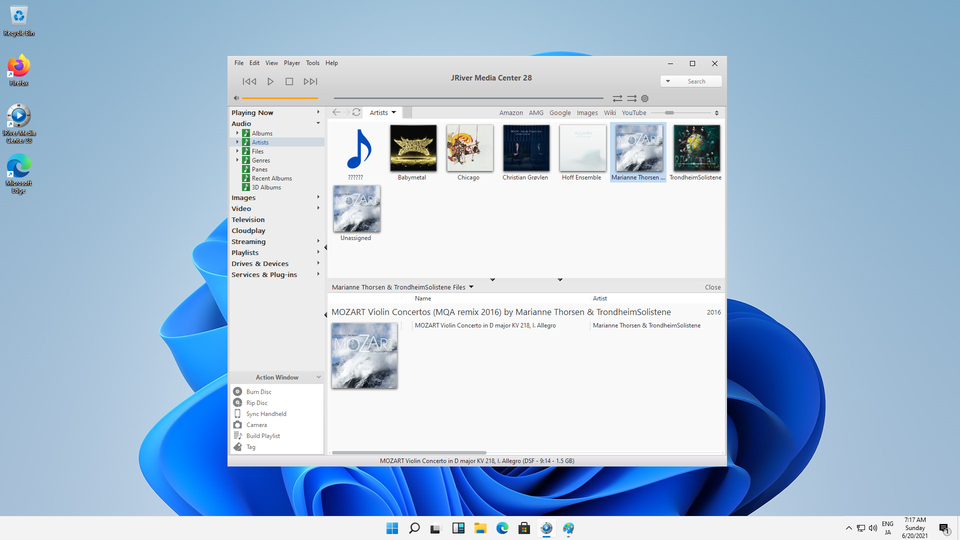This screenshot has height=540, width=960.
Task: Open the DSP settings gear icon
Action: click(645, 98)
